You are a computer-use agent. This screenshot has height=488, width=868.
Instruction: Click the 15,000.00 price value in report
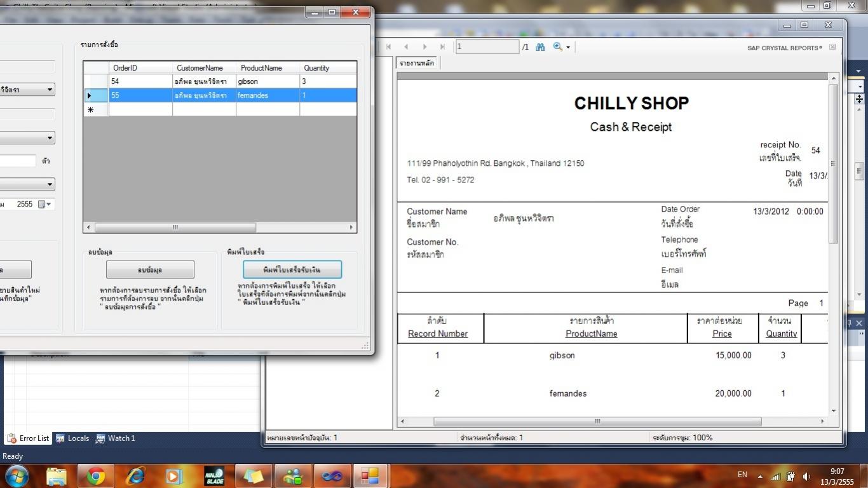point(733,355)
